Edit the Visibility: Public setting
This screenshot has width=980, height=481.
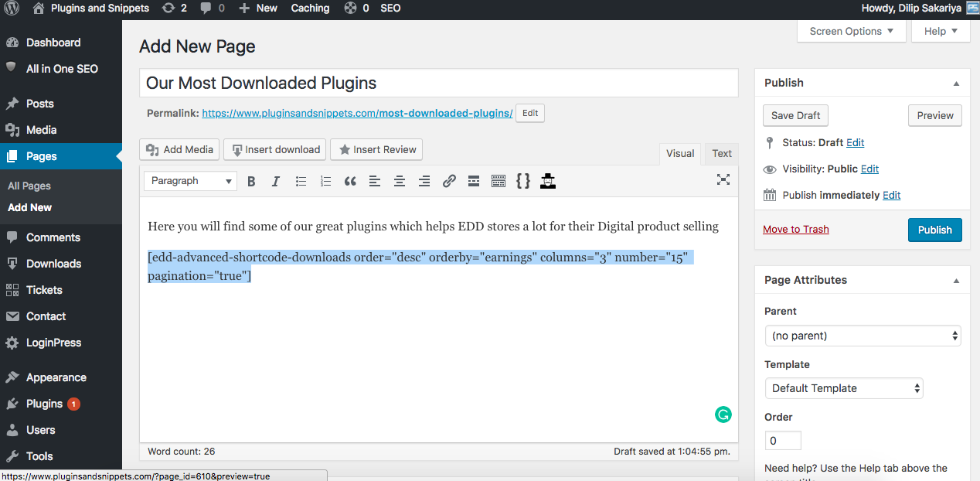(869, 169)
